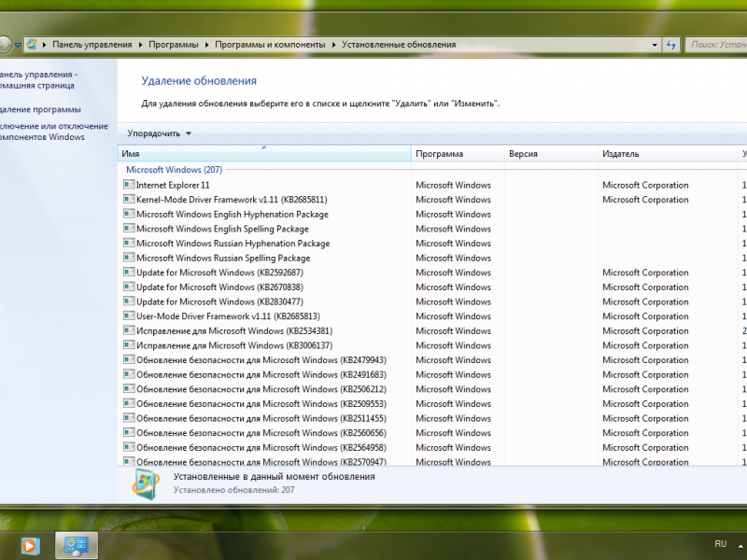Open the recent pages arrow by Back
The height and width of the screenshot is (560, 747).
pos(18,45)
